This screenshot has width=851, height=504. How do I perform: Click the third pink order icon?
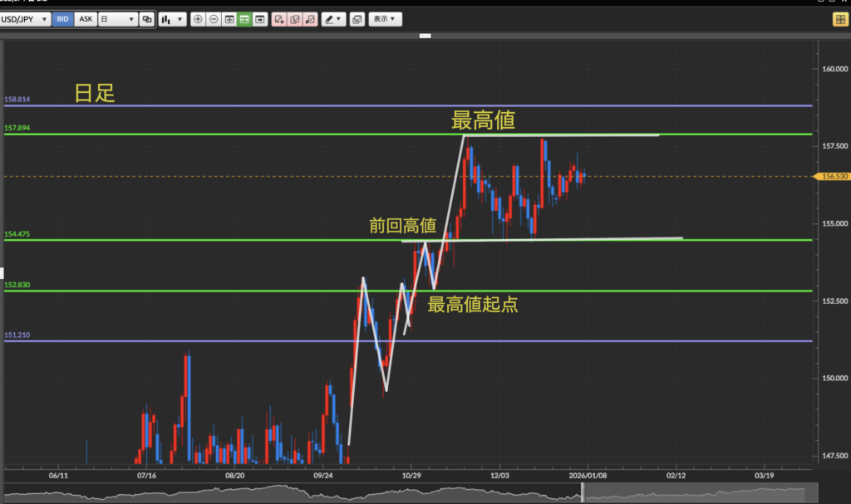[x=310, y=19]
